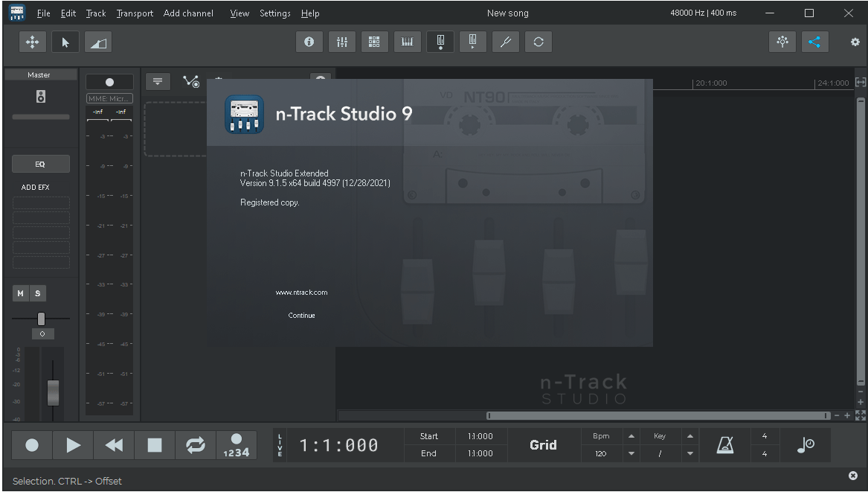Open the piano keyboard icon

tap(408, 42)
